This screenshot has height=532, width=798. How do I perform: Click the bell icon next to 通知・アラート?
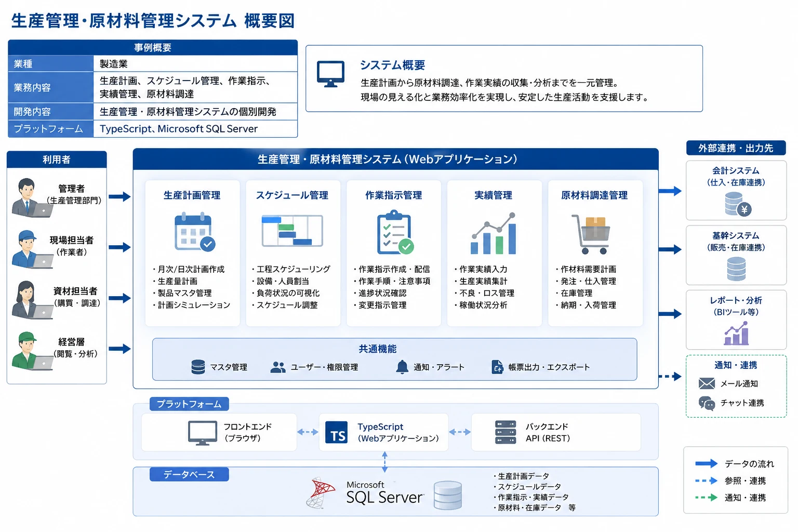402,367
